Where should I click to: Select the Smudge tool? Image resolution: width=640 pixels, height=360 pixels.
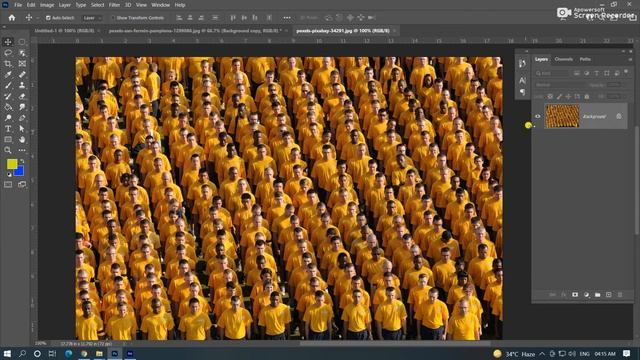(x=22, y=107)
